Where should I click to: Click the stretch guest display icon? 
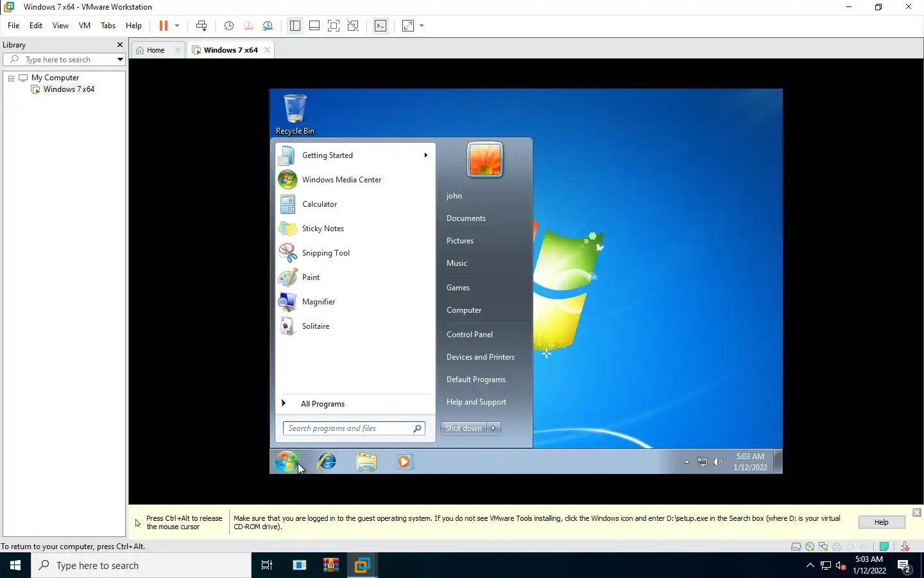tap(408, 26)
